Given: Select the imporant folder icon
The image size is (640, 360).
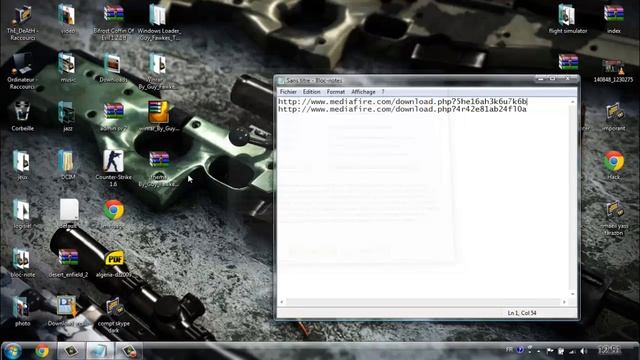Looking at the screenshot, I should tap(613, 116).
